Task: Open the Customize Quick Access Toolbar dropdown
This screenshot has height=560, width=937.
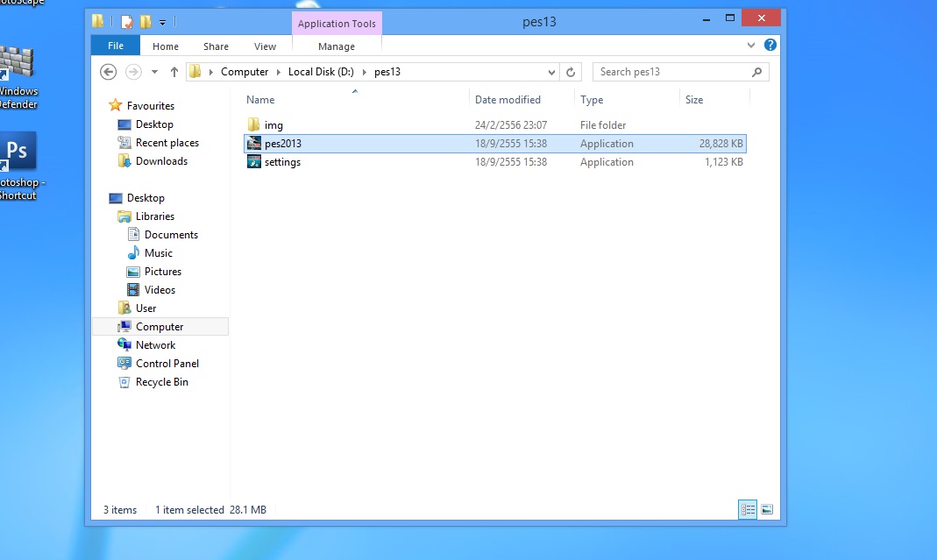Action: click(162, 23)
